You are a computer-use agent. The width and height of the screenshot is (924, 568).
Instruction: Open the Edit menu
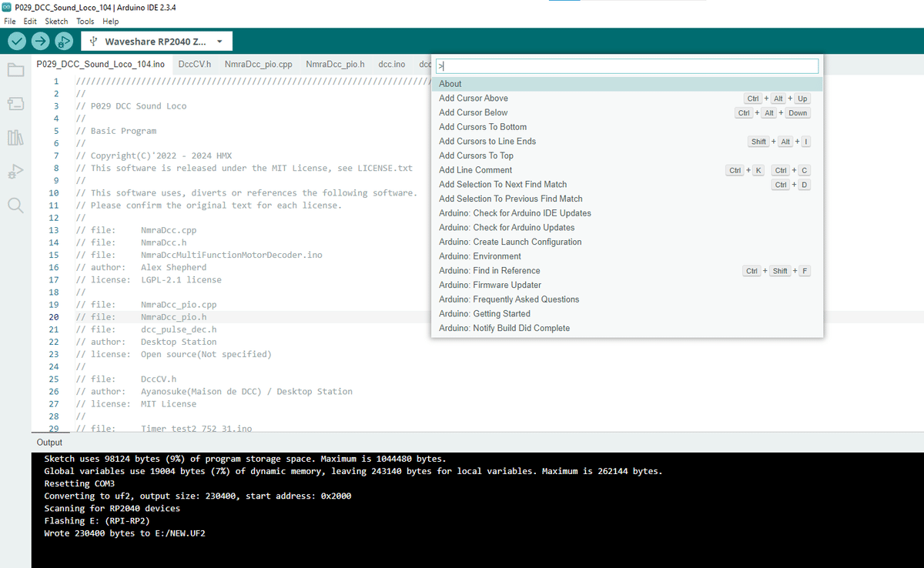30,21
